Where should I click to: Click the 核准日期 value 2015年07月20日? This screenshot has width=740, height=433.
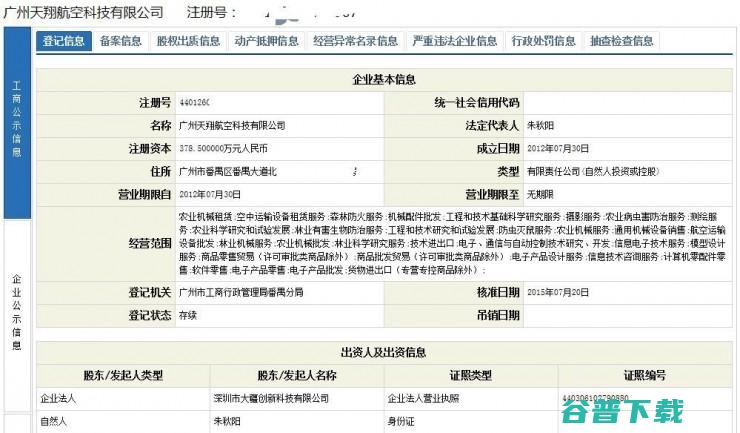click(558, 292)
